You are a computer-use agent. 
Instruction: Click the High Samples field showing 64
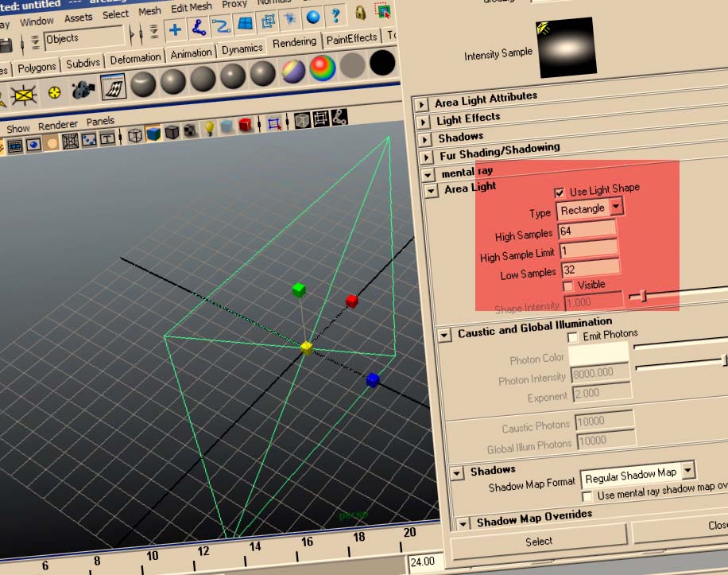(587, 229)
